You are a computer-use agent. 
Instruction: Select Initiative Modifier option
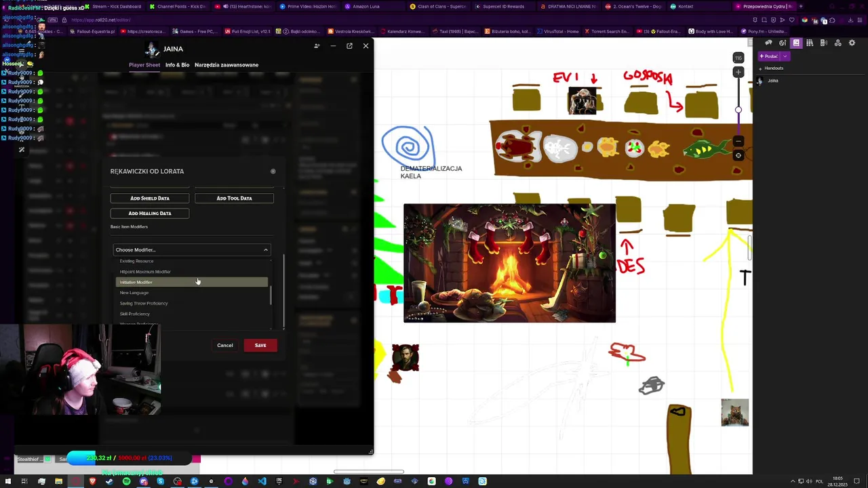[x=193, y=282]
